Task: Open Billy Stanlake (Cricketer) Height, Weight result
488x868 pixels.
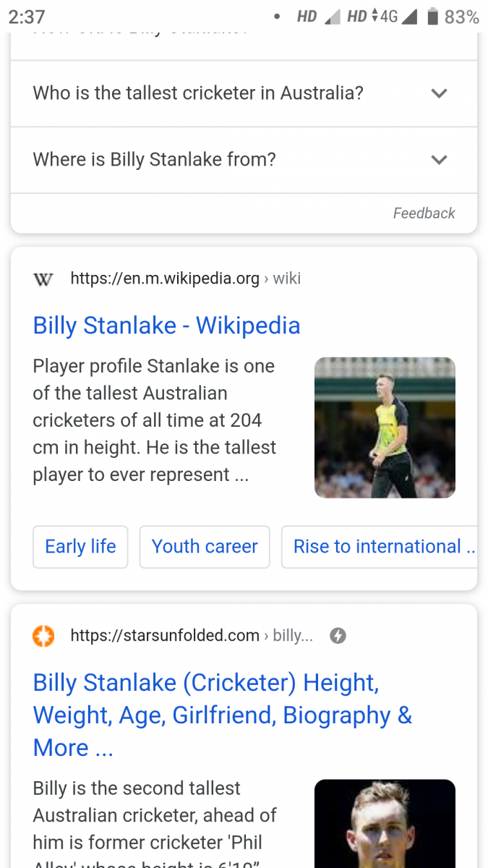Action: (x=223, y=715)
